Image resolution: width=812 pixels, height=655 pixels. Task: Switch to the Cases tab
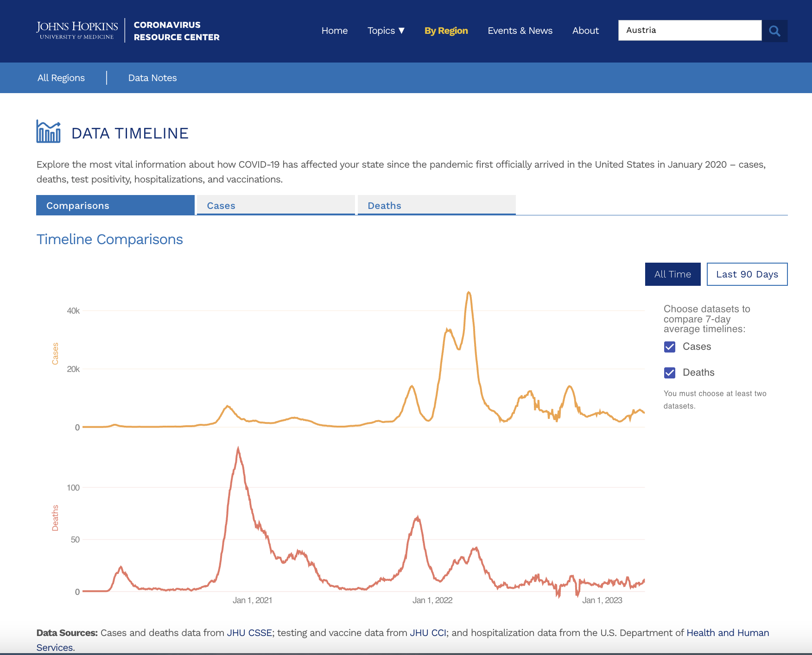pyautogui.click(x=276, y=206)
